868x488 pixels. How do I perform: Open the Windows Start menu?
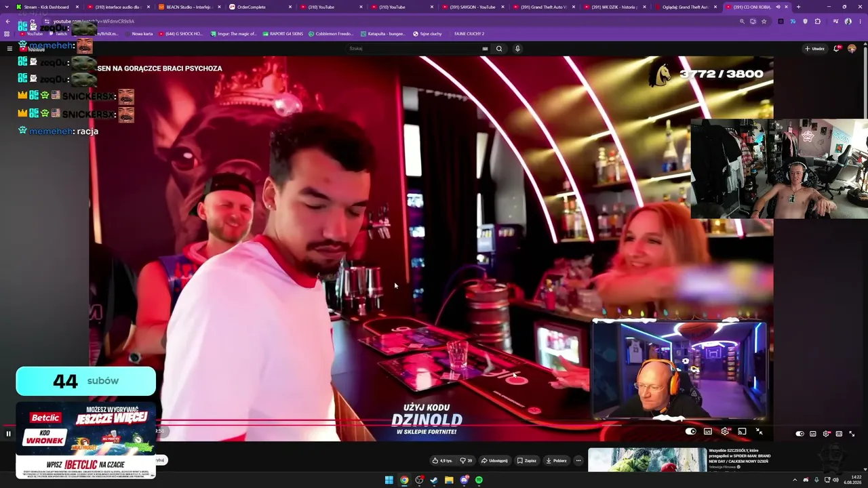pyautogui.click(x=389, y=480)
